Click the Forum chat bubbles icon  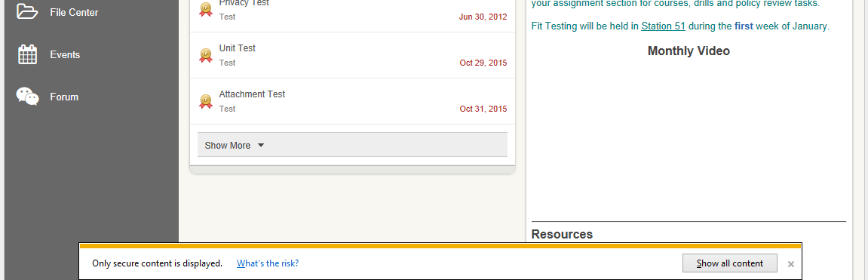[27, 97]
